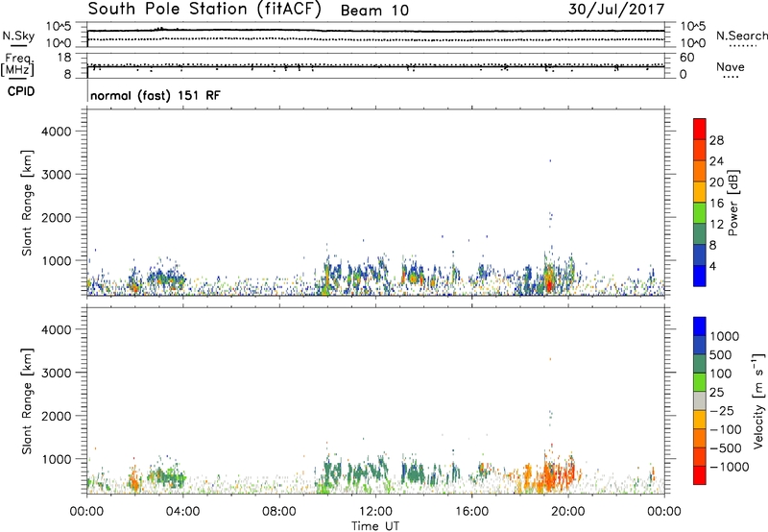Select the 'Freq. [MHz]' axis label
Viewport: 768px width, 532px height.
pos(17,65)
